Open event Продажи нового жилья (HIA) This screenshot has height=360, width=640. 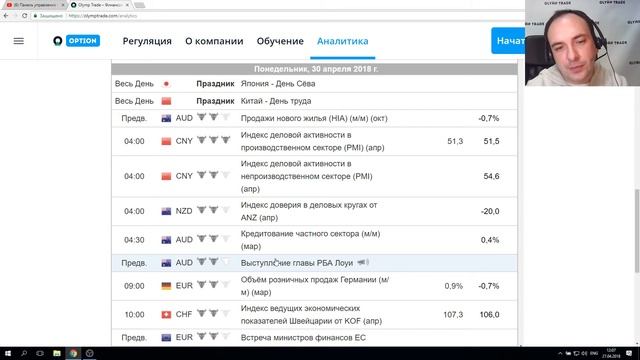pos(314,118)
